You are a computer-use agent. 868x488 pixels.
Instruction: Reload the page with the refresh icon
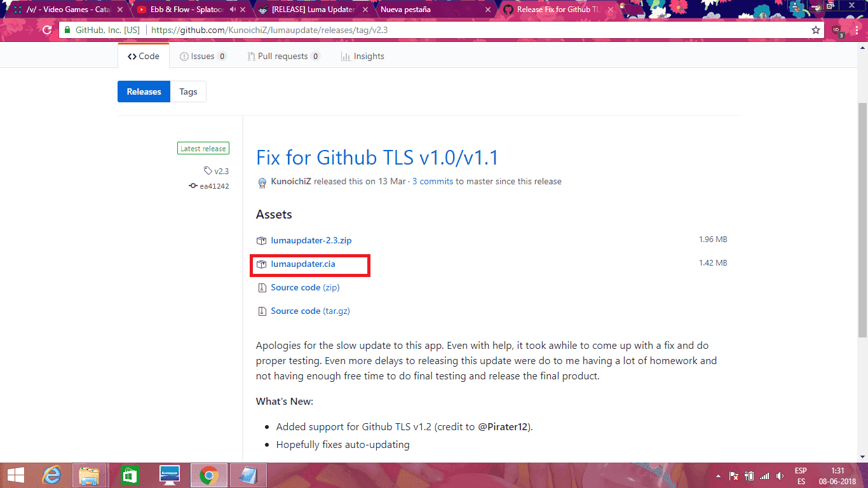[46, 30]
